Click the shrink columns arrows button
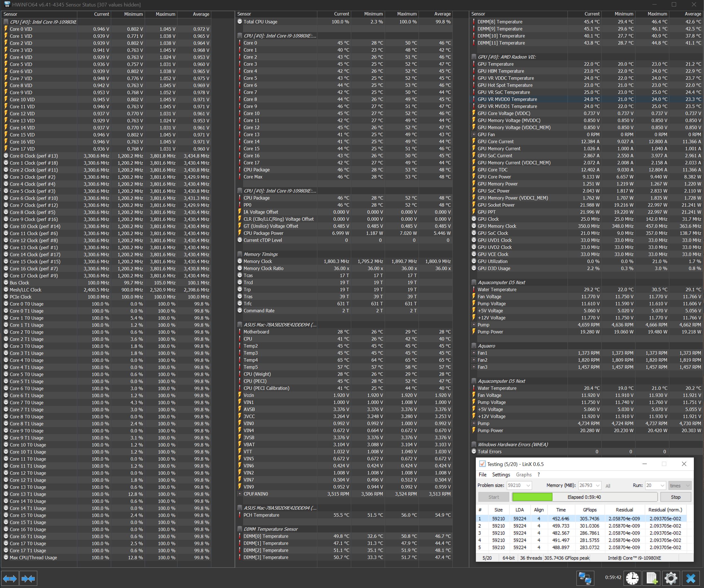This screenshot has height=588, width=704. point(28,579)
